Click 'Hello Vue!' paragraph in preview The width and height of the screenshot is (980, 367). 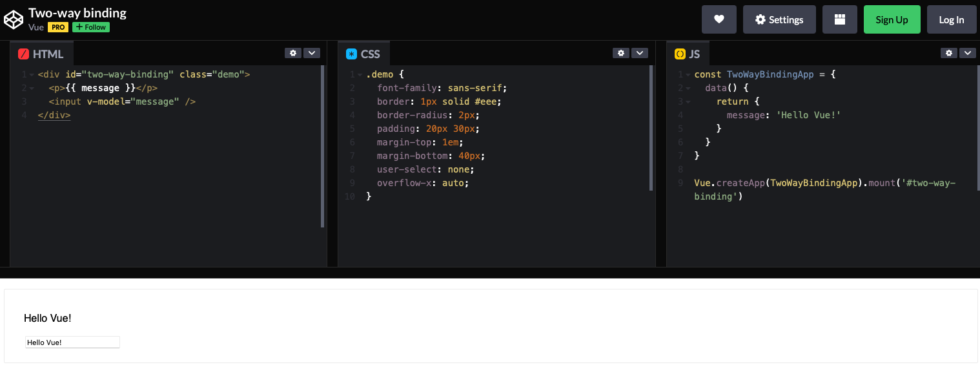click(48, 318)
